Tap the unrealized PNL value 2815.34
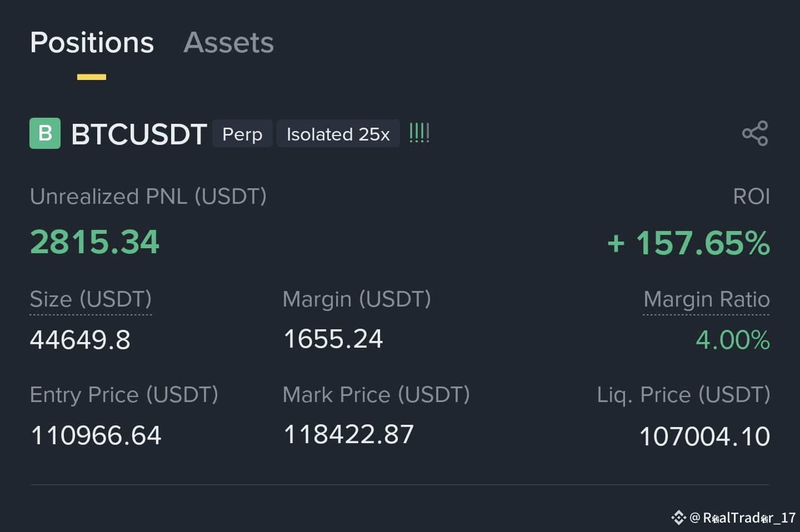The height and width of the screenshot is (532, 800). [94, 242]
